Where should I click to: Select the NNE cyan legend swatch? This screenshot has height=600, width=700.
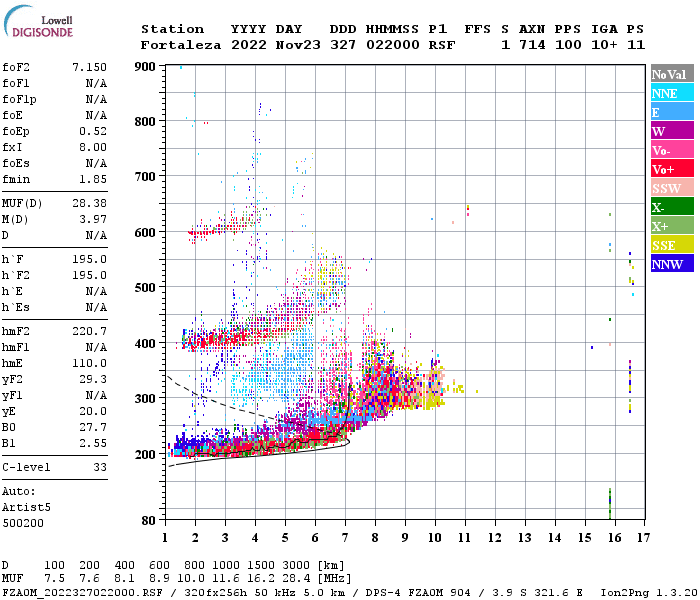pyautogui.click(x=672, y=93)
